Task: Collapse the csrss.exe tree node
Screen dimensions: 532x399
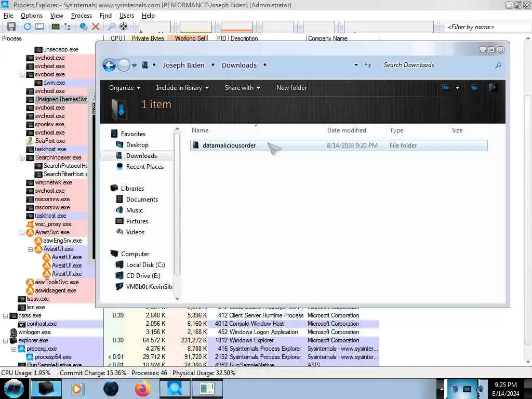Action: click(5, 316)
